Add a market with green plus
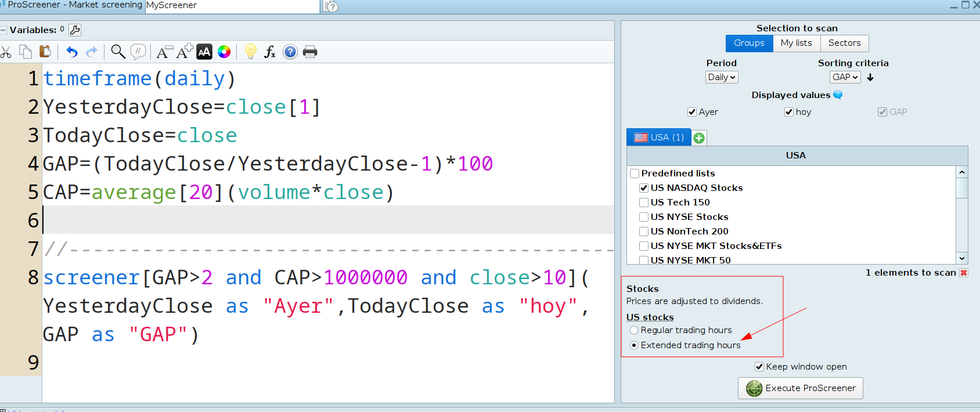 [699, 138]
